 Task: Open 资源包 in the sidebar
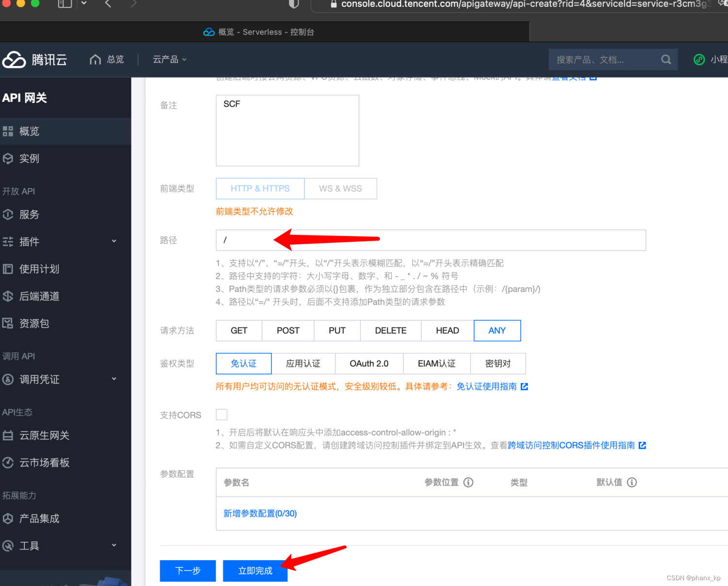point(66,323)
